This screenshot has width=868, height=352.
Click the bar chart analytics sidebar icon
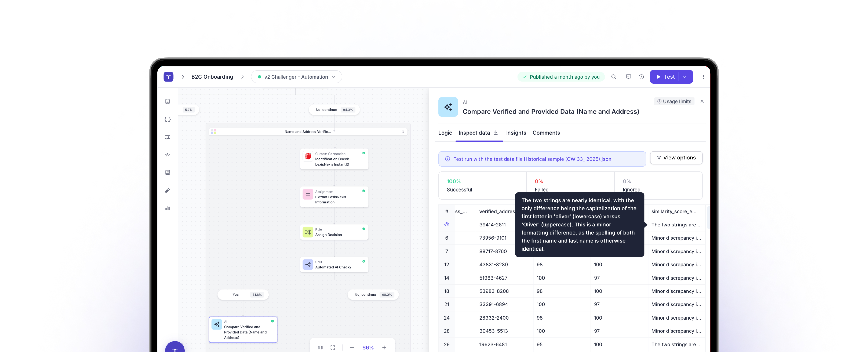(x=167, y=208)
